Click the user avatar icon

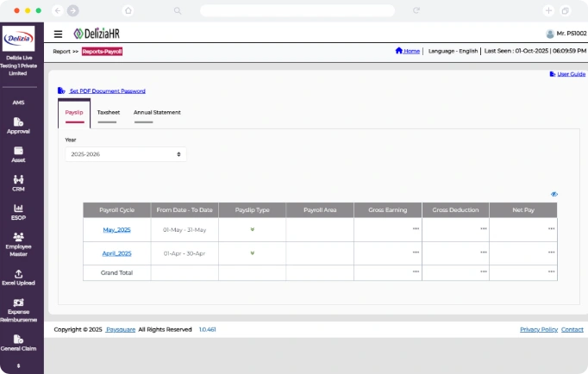(x=550, y=34)
